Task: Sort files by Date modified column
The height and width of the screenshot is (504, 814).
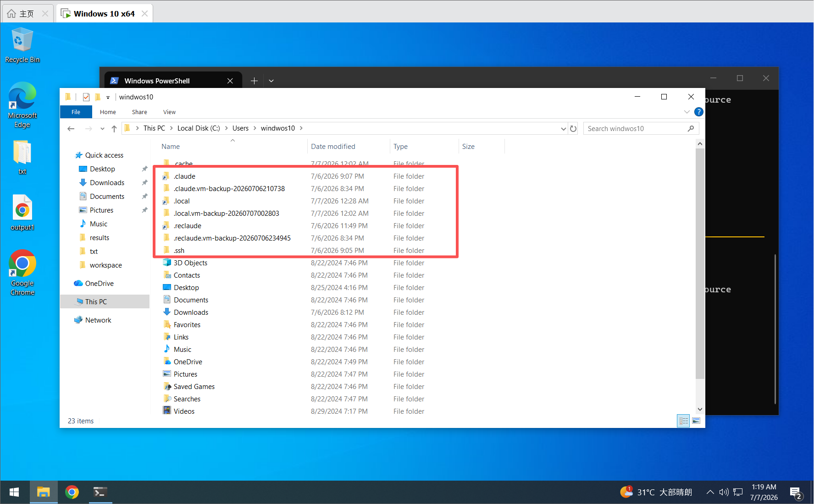Action: point(333,147)
